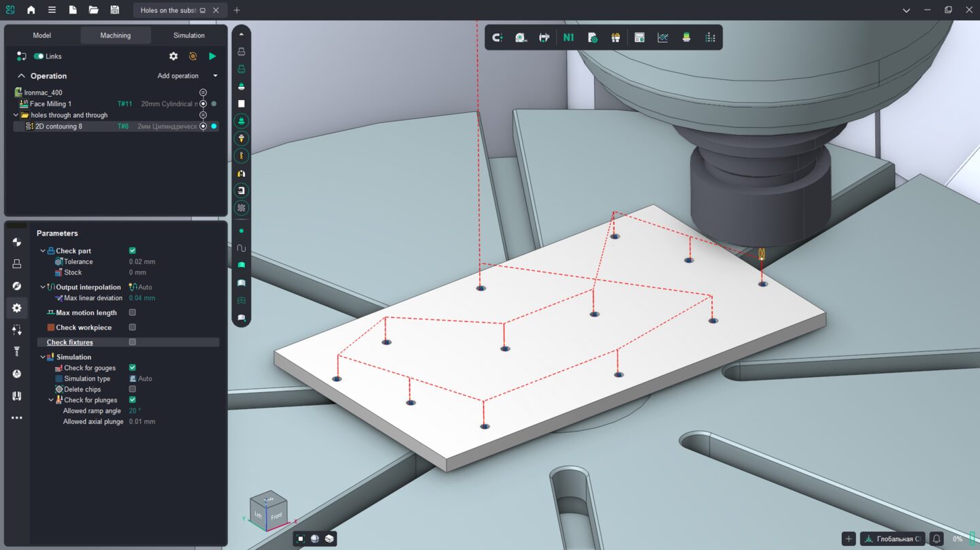Select the Face Milling 1 operation
The width and height of the screenshot is (980, 550).
pos(50,104)
